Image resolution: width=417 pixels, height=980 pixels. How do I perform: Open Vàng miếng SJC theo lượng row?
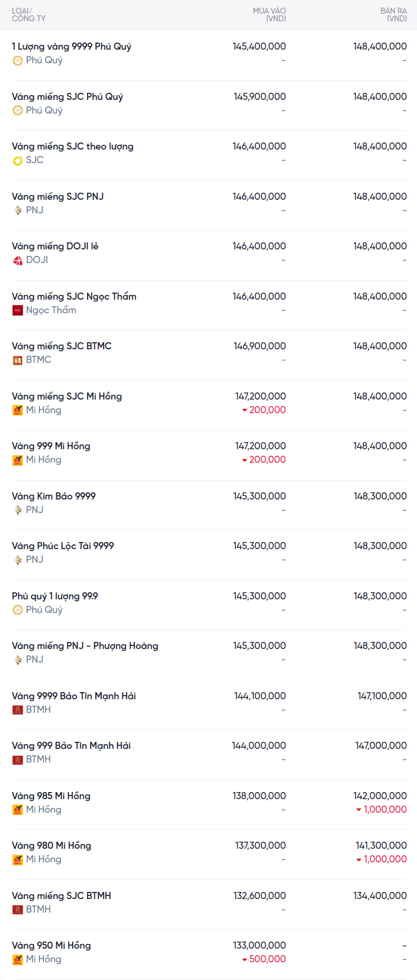click(x=73, y=147)
